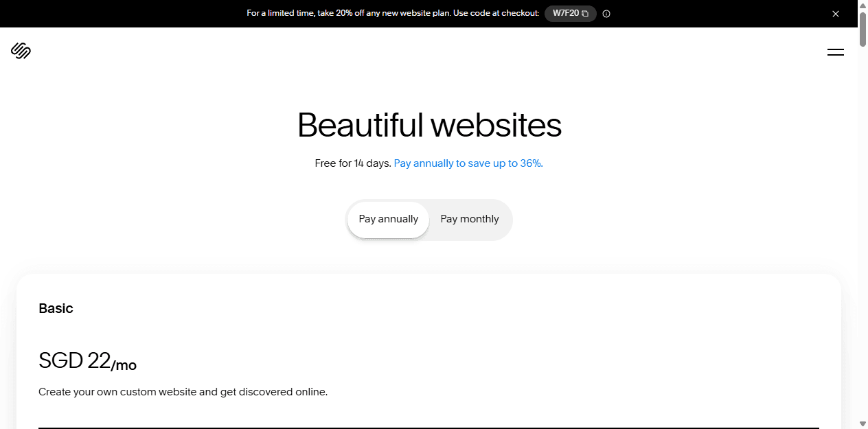
Task: Click the Basic plan heading
Action: click(56, 308)
